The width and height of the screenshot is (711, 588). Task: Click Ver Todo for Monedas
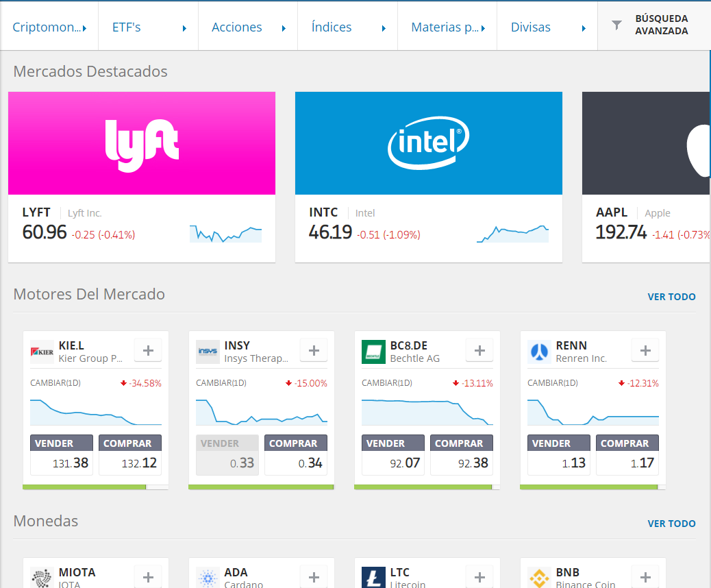click(671, 524)
